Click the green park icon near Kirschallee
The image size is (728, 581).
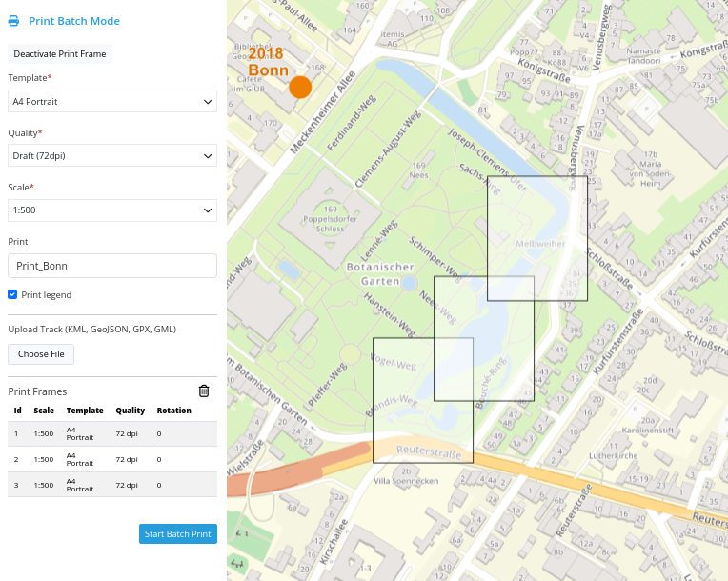(x=240, y=532)
